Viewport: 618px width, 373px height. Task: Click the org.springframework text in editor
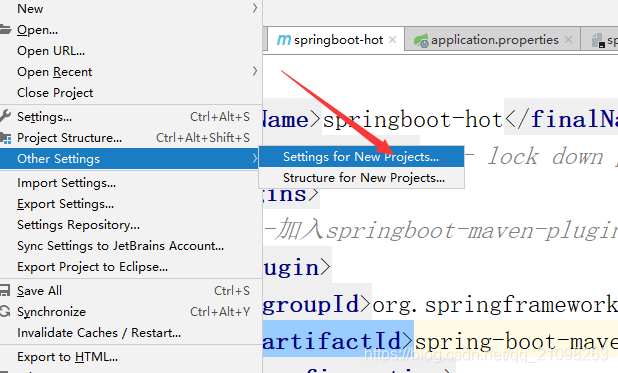tap(495, 305)
